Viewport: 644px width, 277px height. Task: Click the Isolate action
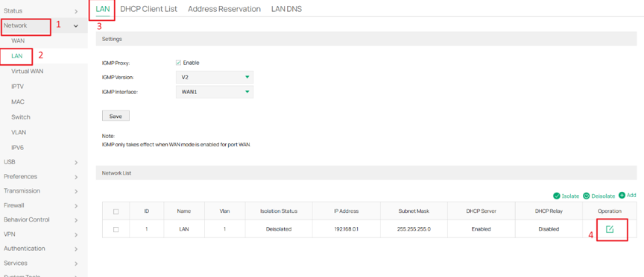coord(566,196)
